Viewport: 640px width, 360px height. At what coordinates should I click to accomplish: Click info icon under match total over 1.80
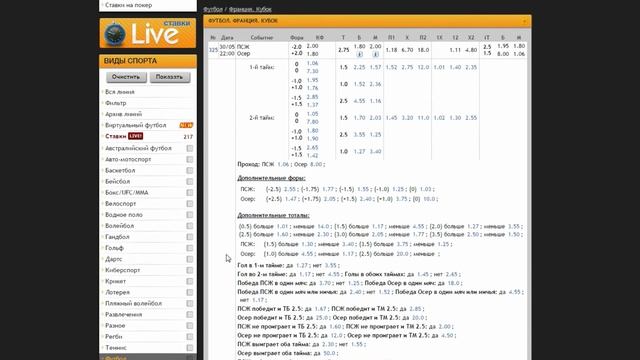[360, 54]
